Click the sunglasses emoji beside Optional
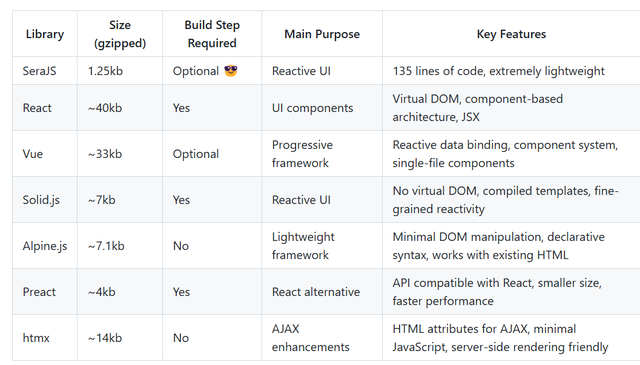The width and height of the screenshot is (640, 365). 231,71
